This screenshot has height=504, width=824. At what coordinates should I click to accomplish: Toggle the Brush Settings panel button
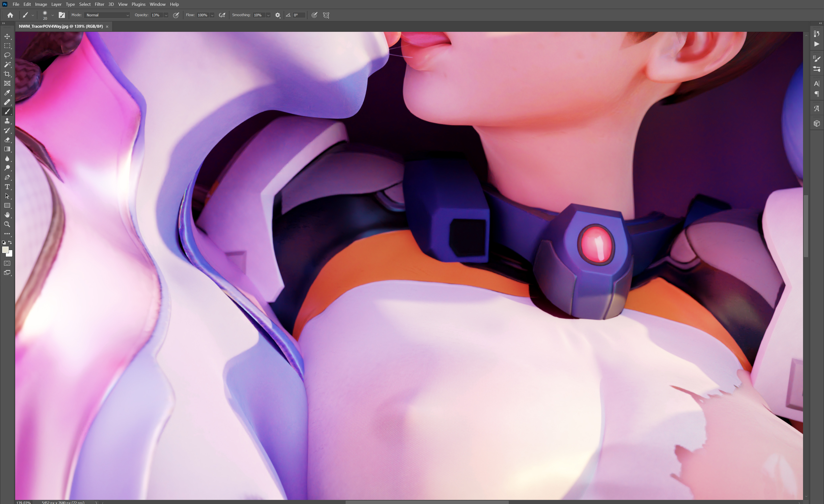[x=62, y=15]
